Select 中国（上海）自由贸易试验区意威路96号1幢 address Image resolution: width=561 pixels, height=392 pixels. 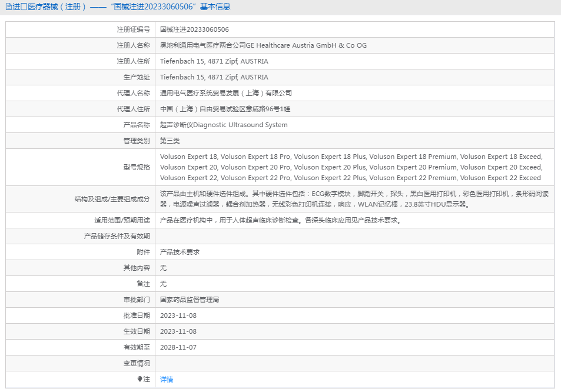[x=225, y=109]
